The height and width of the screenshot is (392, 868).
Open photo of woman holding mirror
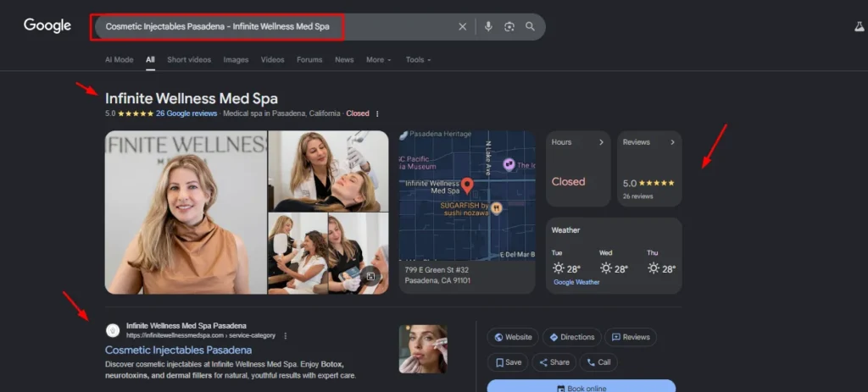tap(298, 254)
